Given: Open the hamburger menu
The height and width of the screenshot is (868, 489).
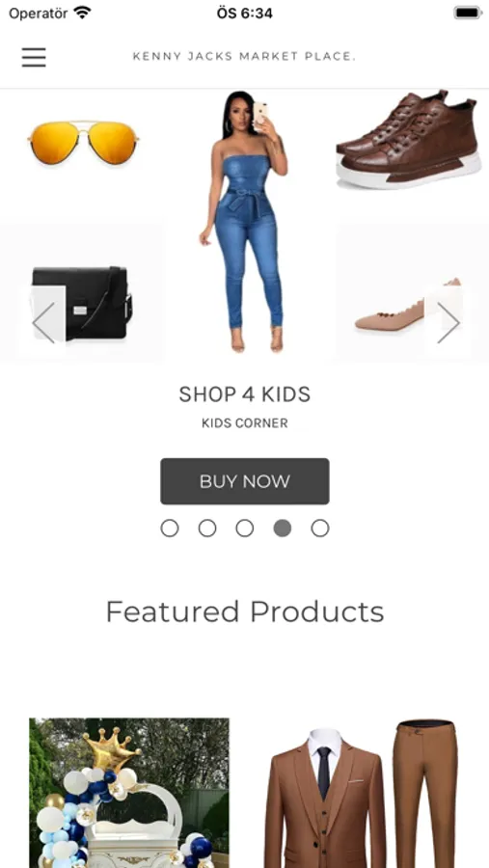Looking at the screenshot, I should click(x=34, y=57).
